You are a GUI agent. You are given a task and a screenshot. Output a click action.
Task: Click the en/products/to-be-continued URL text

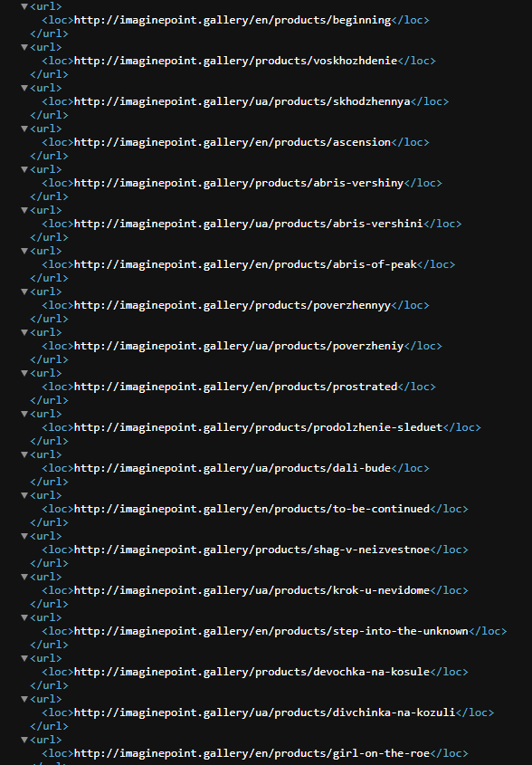click(252, 509)
